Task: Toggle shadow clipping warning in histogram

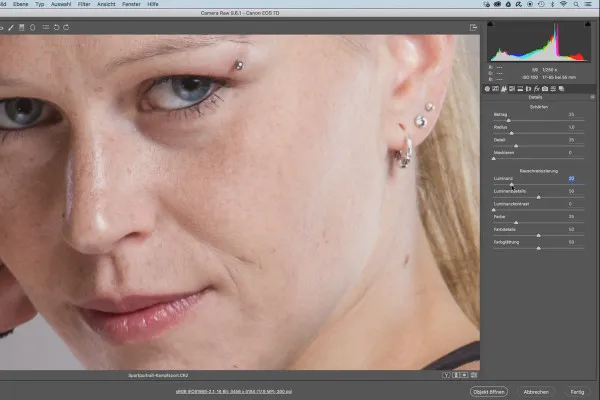Action: (x=490, y=24)
